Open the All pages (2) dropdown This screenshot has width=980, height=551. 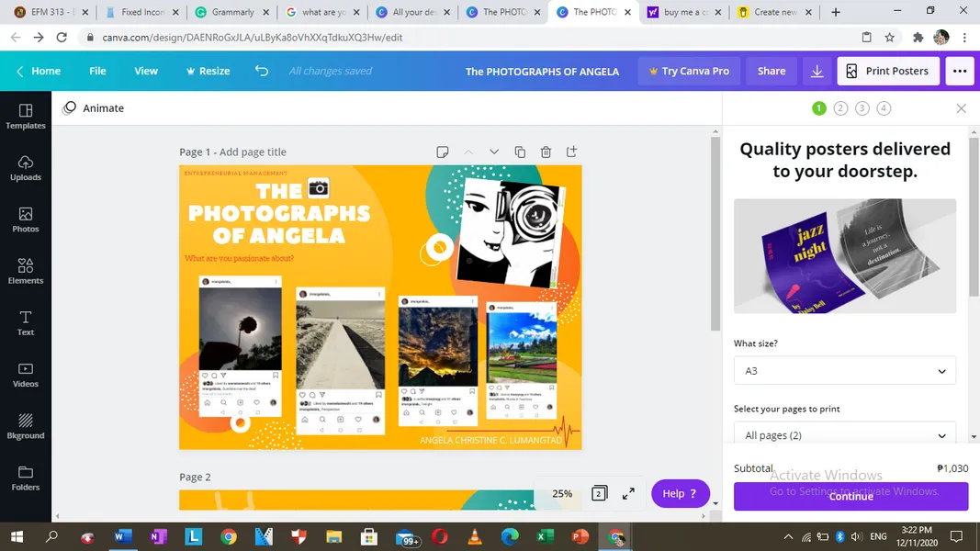[x=844, y=435]
